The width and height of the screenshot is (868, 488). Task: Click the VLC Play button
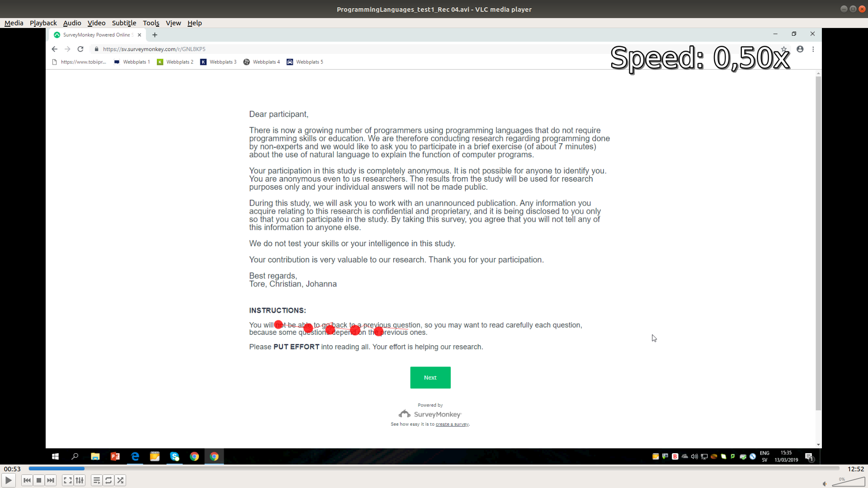9,480
